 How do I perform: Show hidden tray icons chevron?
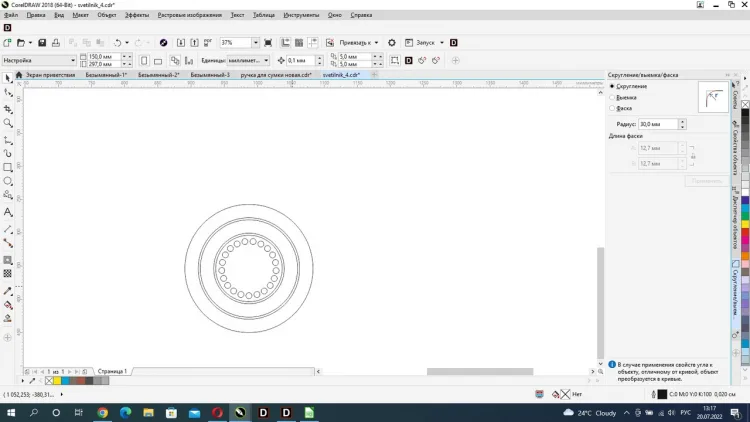point(626,412)
